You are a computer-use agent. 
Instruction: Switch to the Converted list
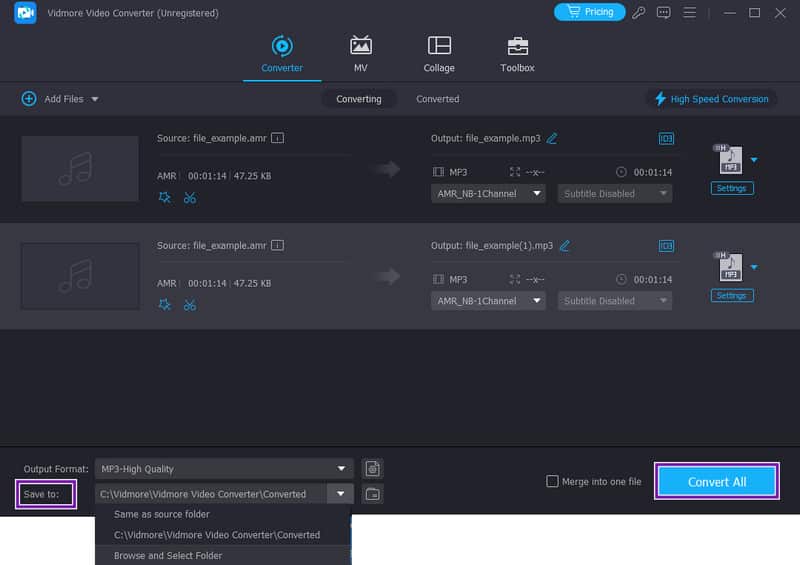point(438,99)
